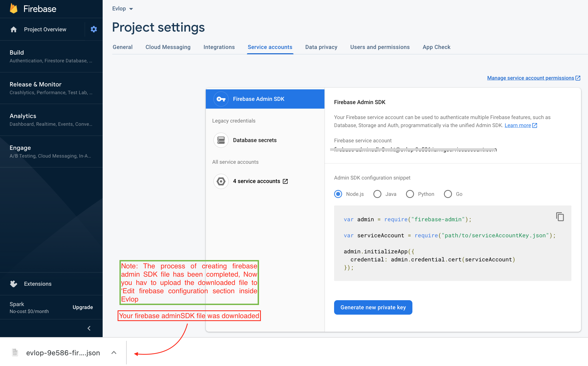Click the service accounts hexagon icon
Viewport: 588px width, 366px height.
click(x=221, y=181)
